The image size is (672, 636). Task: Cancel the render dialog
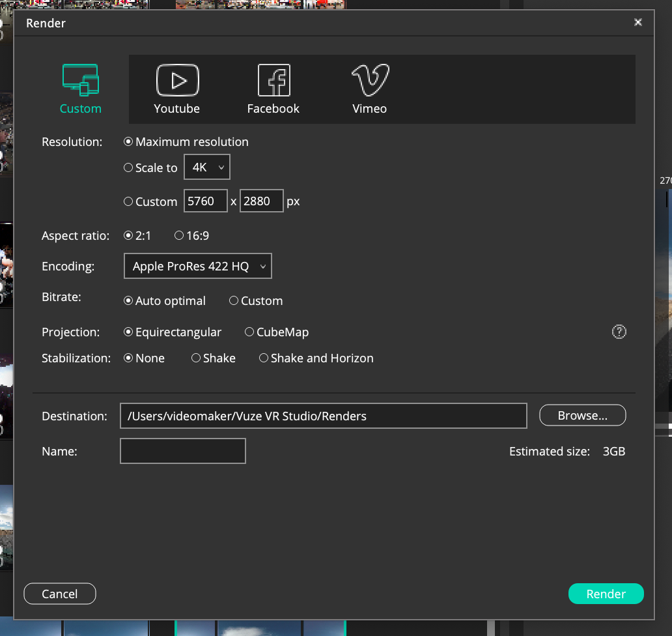click(60, 594)
